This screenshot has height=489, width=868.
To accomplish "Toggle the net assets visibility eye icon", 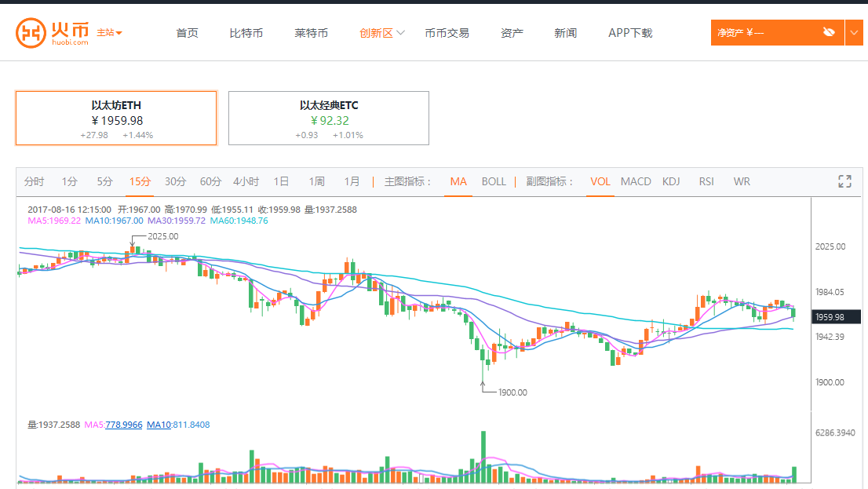I will click(x=829, y=32).
